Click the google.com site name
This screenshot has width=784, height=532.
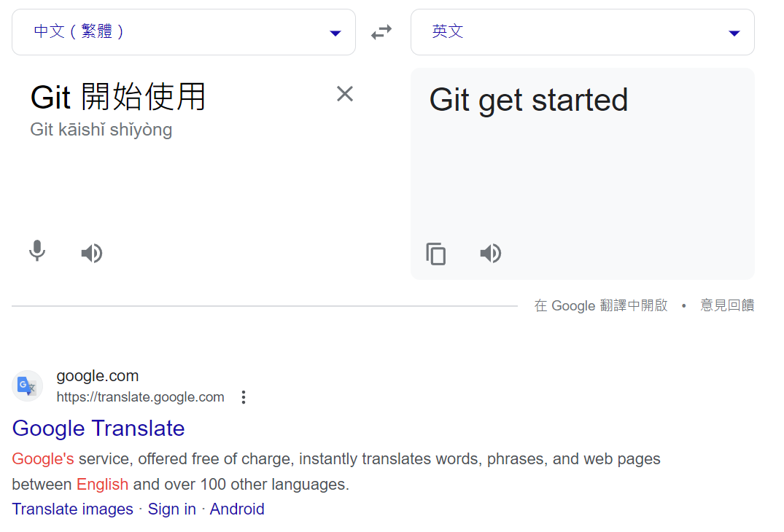click(x=98, y=375)
